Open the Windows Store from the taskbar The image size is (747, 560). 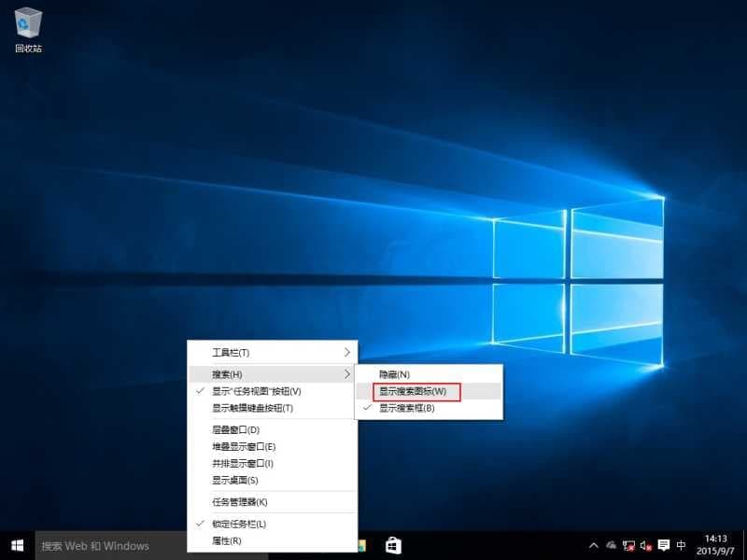point(393,546)
